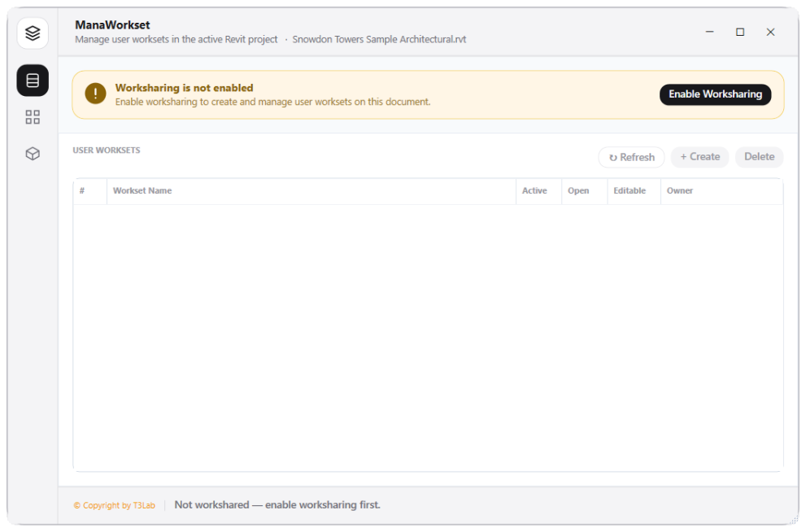Image resolution: width=806 pixels, height=532 pixels.
Task: Maximize the ManaWorkset window
Action: coord(740,32)
